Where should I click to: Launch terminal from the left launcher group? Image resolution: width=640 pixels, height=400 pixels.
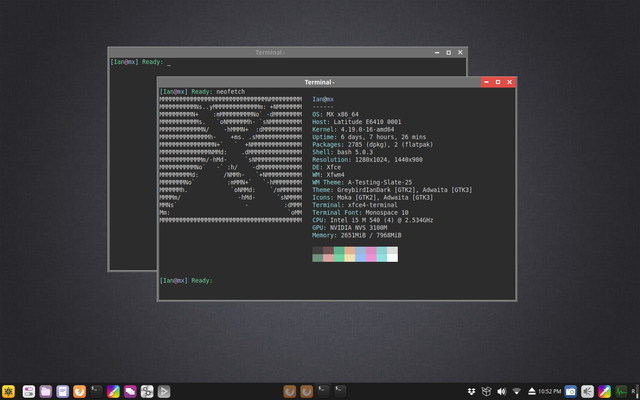(x=96, y=392)
